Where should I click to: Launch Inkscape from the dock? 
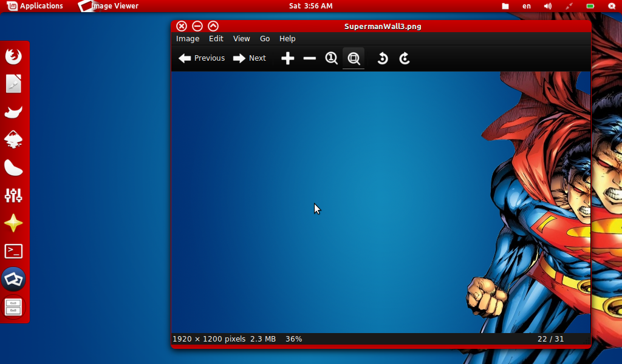[13, 140]
